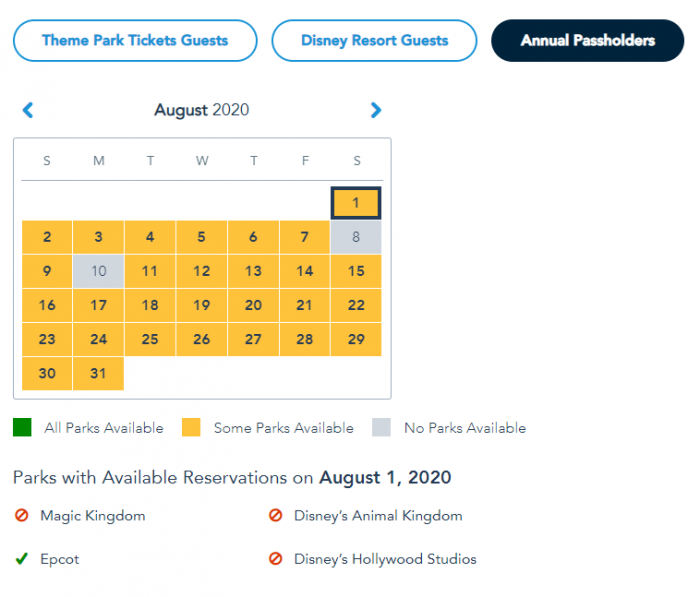Screen dimensions: 700x597
Task: Click the grayed-out August 10 date
Action: click(98, 271)
